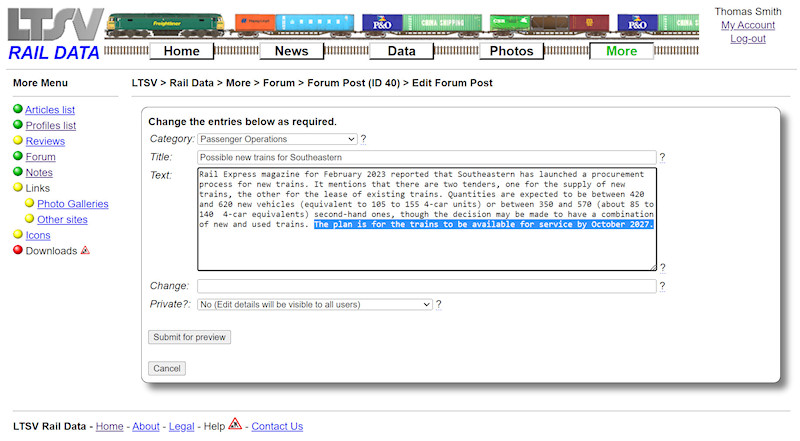Open the Other sites link
The width and height of the screenshot is (800, 441).
[x=62, y=219]
